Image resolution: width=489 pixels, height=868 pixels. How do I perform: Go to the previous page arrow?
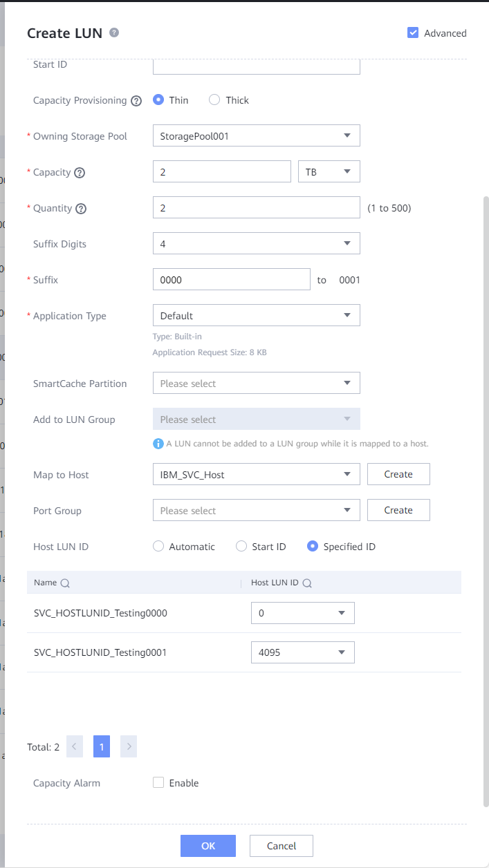click(x=75, y=746)
